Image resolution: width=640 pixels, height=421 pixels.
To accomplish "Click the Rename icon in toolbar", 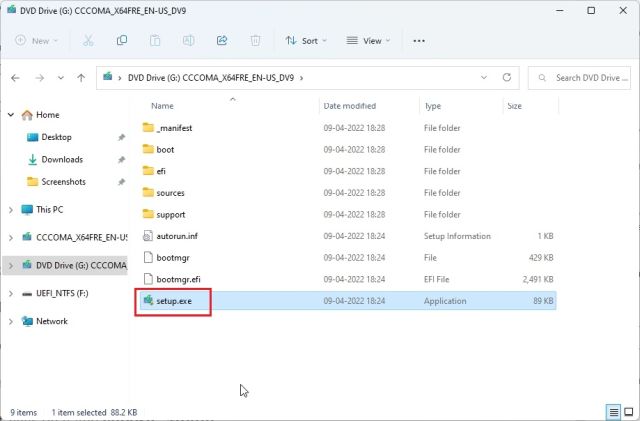I will (x=188, y=40).
